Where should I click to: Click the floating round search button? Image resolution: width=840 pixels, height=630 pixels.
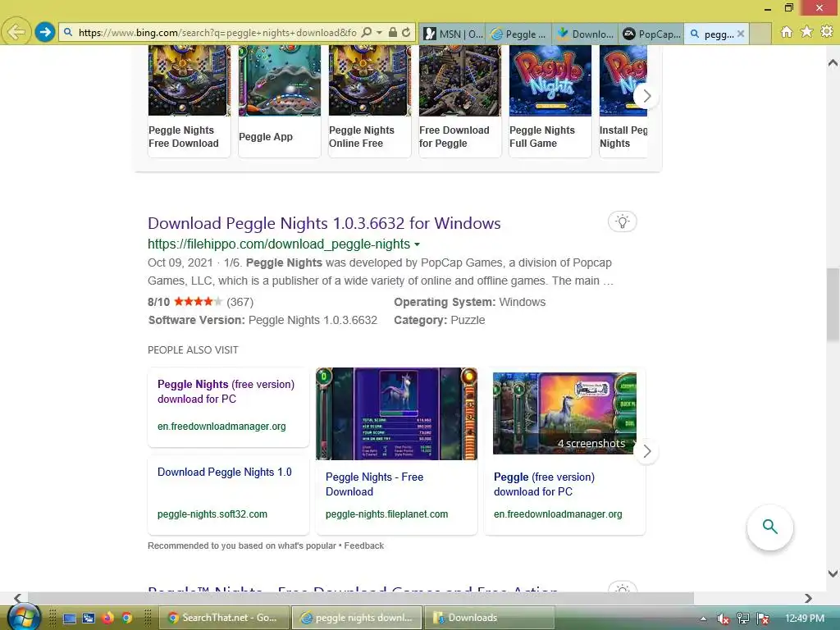coord(769,527)
